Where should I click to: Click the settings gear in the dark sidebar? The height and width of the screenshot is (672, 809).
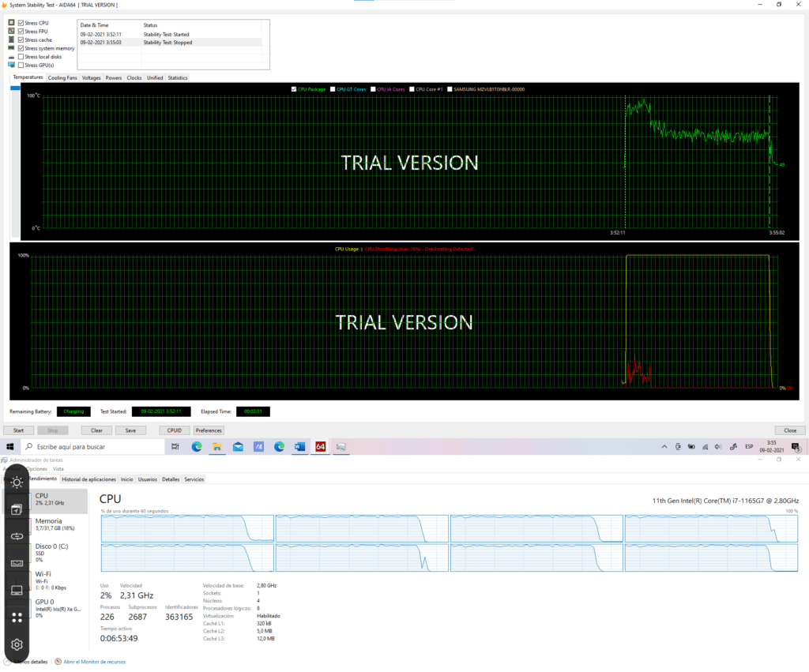17,644
